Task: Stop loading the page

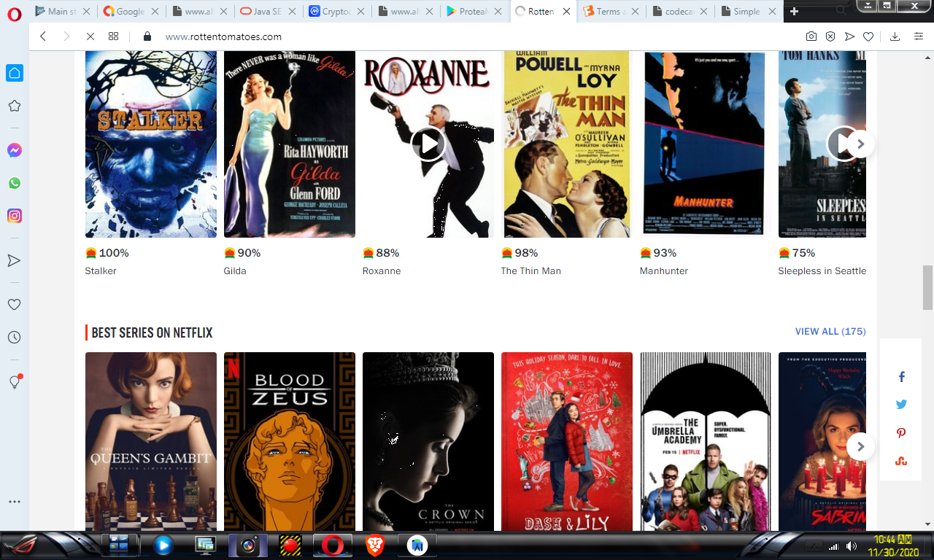Action: pos(90,36)
